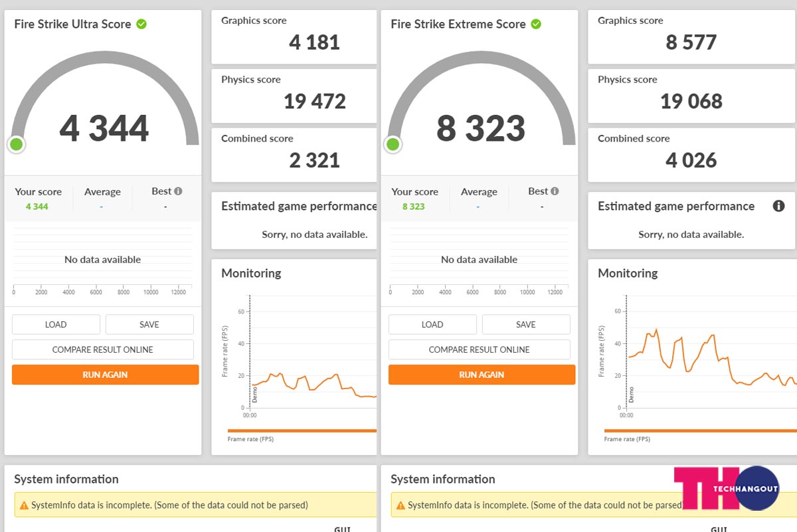Viewport: 797px width, 532px height.
Task: Click the green 4 344 under Your score
Action: point(37,207)
